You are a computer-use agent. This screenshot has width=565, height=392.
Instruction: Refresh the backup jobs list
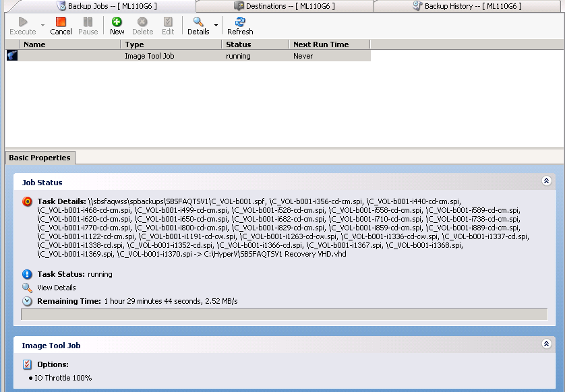(239, 26)
